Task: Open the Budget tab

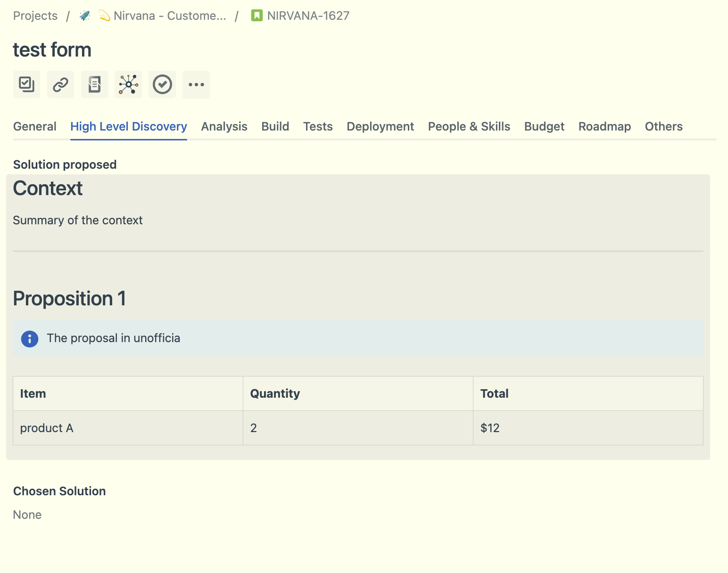Action: point(544,126)
